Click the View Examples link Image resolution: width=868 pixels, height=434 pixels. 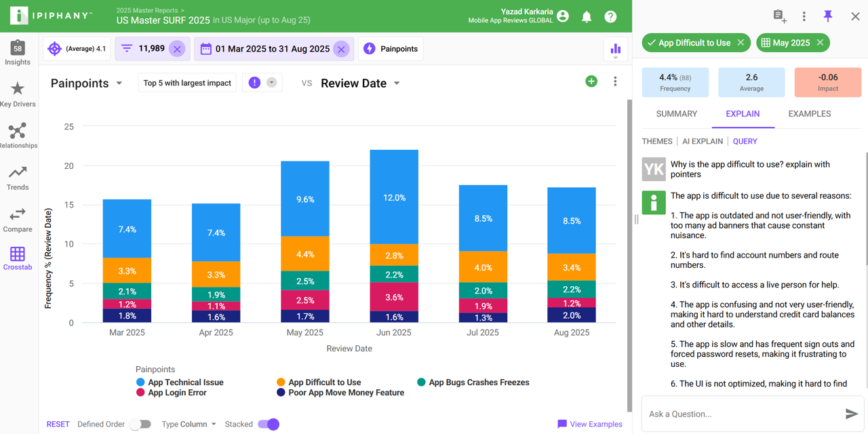coord(589,424)
